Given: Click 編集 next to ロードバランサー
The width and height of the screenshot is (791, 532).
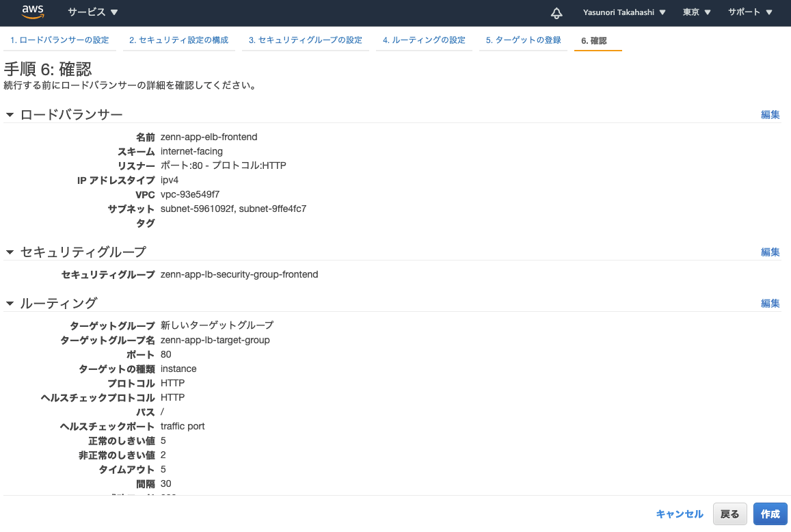Looking at the screenshot, I should pyautogui.click(x=770, y=114).
